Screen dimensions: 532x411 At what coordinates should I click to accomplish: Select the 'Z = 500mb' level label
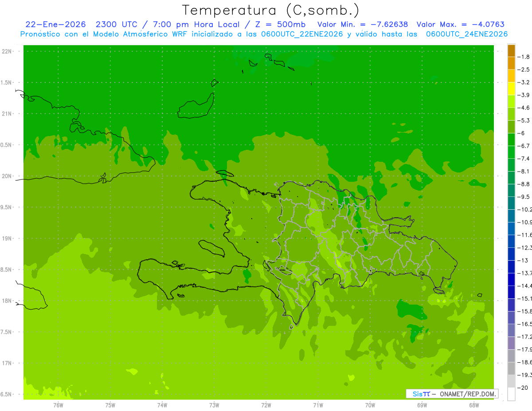(x=280, y=24)
